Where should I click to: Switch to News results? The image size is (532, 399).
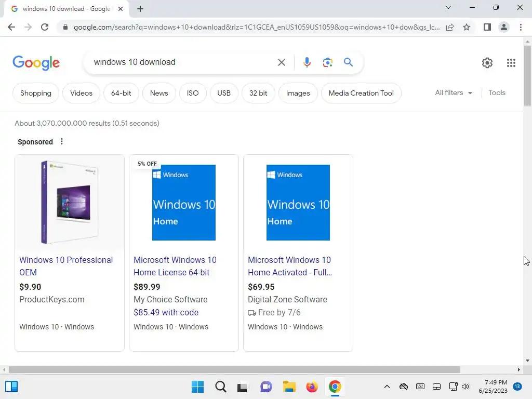(x=159, y=93)
